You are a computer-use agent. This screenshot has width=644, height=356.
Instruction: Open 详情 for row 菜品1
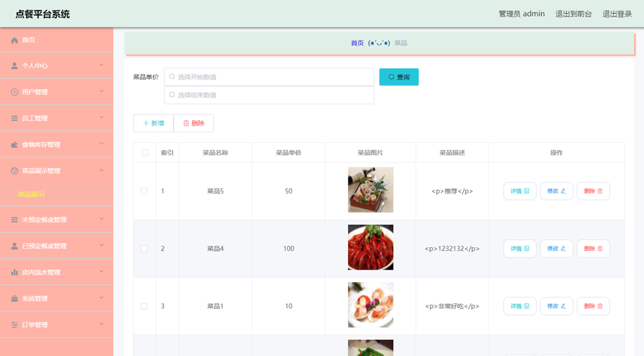coord(519,306)
